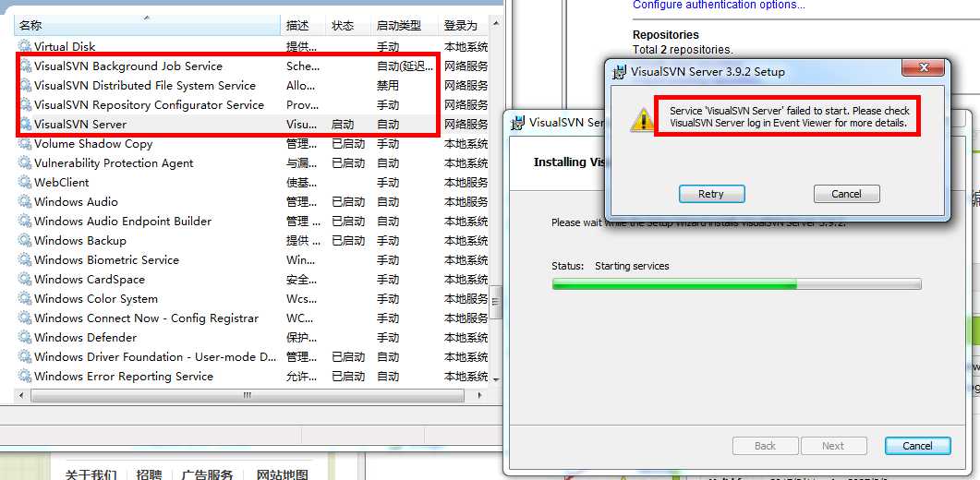
Task: Click gear icon of VisualSVN Background Job Service
Action: pyautogui.click(x=25, y=66)
